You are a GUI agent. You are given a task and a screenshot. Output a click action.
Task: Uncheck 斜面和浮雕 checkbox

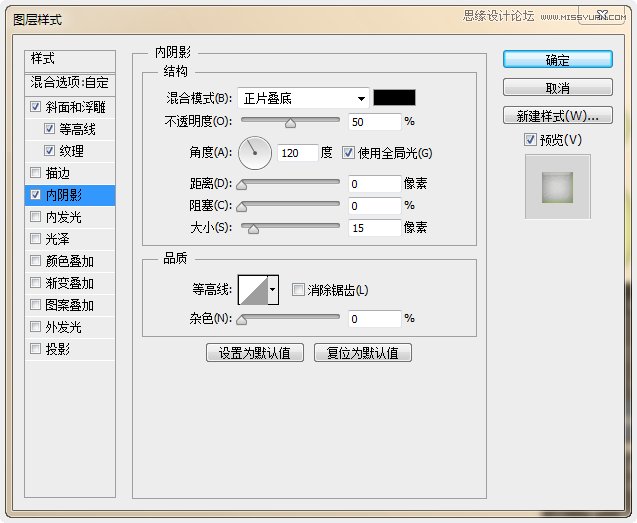36,107
